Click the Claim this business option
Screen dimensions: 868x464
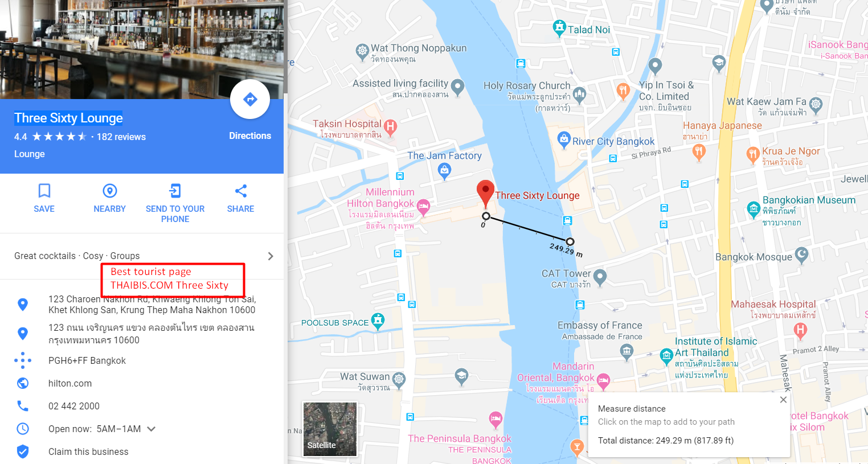pos(88,451)
